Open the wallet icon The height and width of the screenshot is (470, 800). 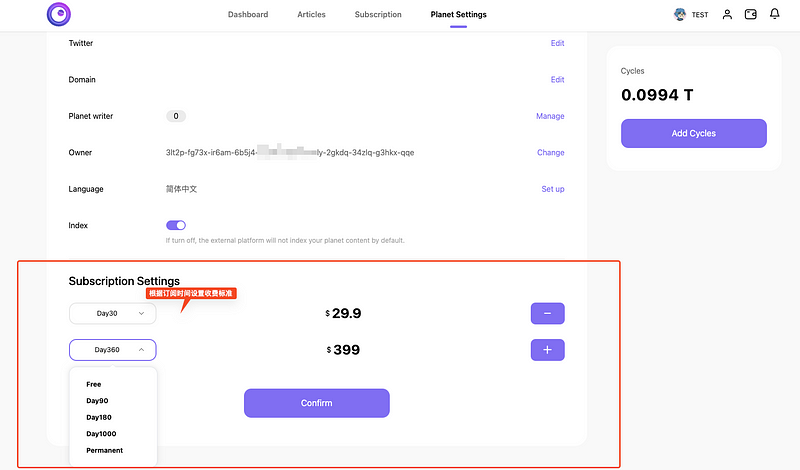751,15
